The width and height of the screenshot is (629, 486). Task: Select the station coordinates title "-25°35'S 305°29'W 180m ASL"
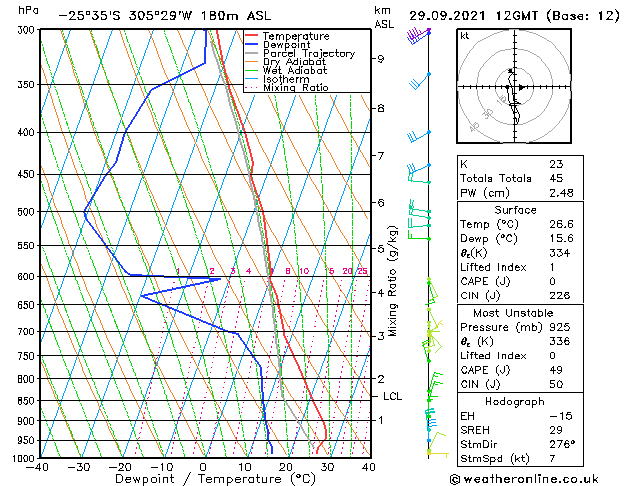click(164, 16)
